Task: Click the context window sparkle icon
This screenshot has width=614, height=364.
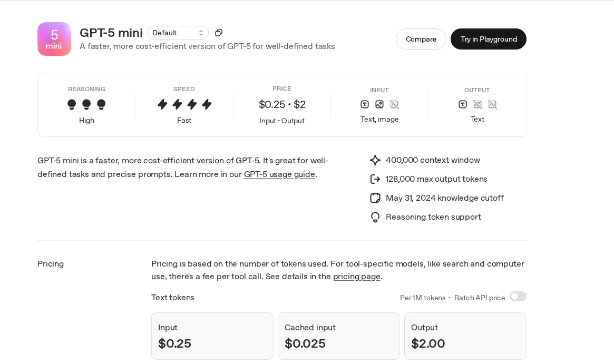Action: coord(375,160)
